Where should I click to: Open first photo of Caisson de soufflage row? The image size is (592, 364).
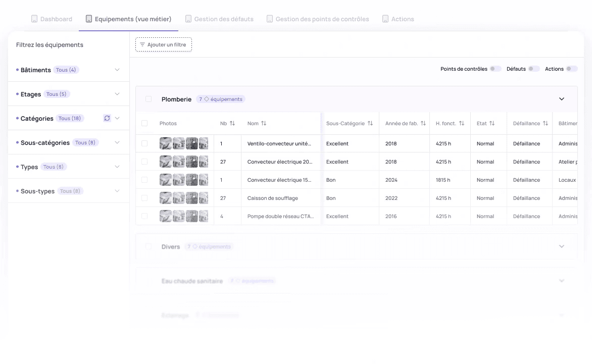165,198
